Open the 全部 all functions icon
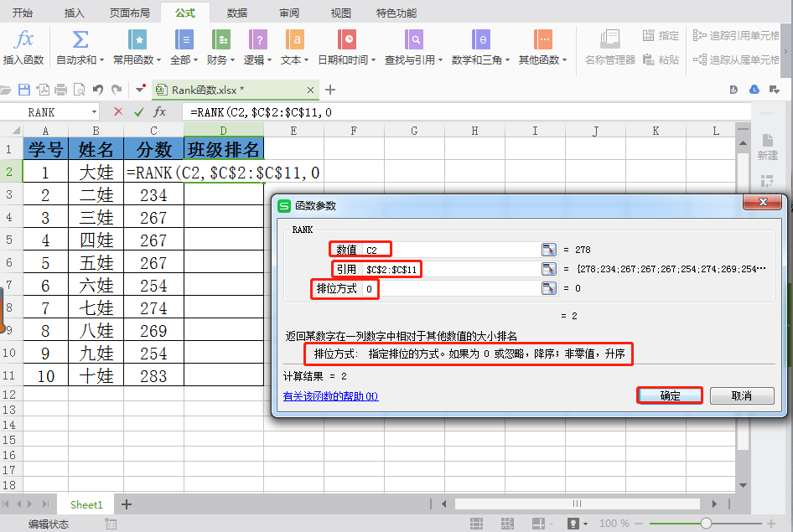This screenshot has width=793, height=532. (x=184, y=39)
